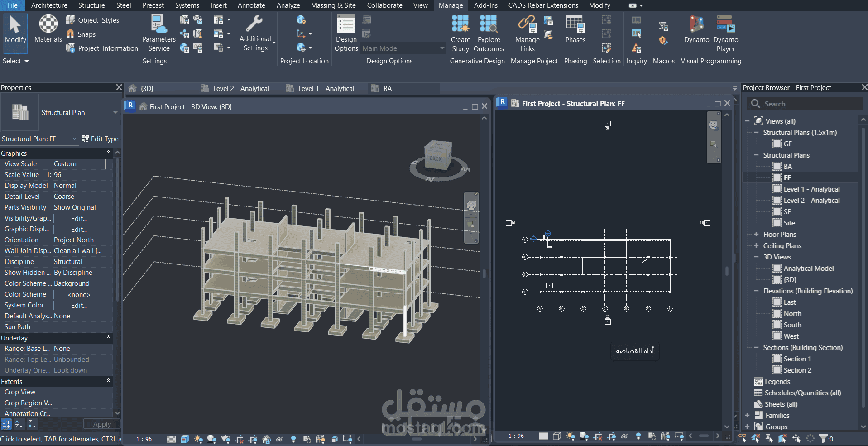Open the Materials browser

(48, 29)
